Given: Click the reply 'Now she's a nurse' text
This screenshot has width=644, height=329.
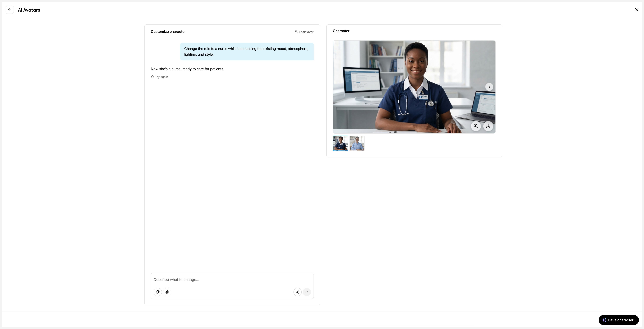Looking at the screenshot, I should click(187, 69).
